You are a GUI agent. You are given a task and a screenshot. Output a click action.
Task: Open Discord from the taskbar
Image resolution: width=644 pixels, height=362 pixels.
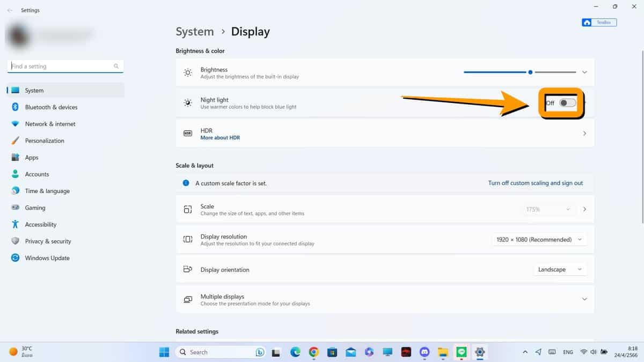[424, 352]
